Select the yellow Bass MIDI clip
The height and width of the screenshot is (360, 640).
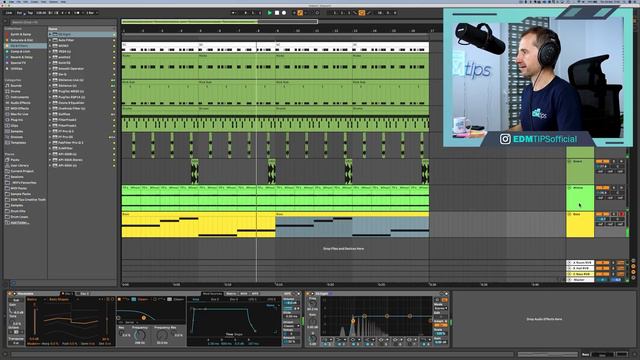pos(198,224)
